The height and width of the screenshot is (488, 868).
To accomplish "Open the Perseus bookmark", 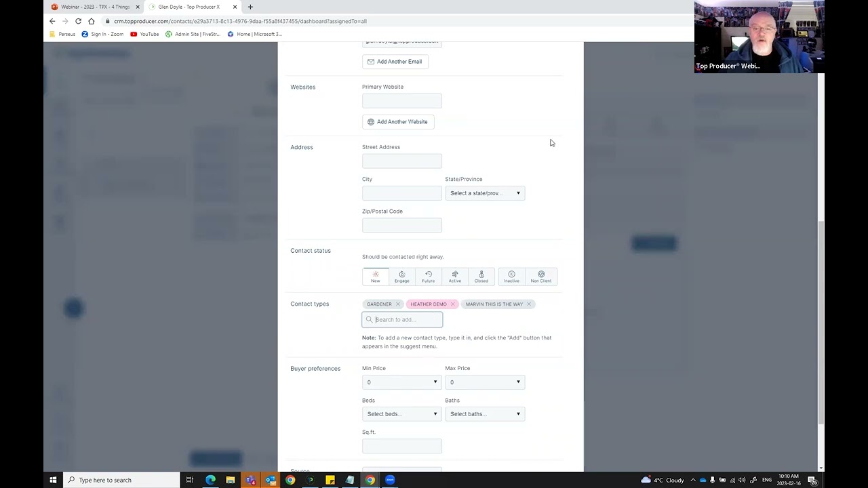I will (62, 34).
